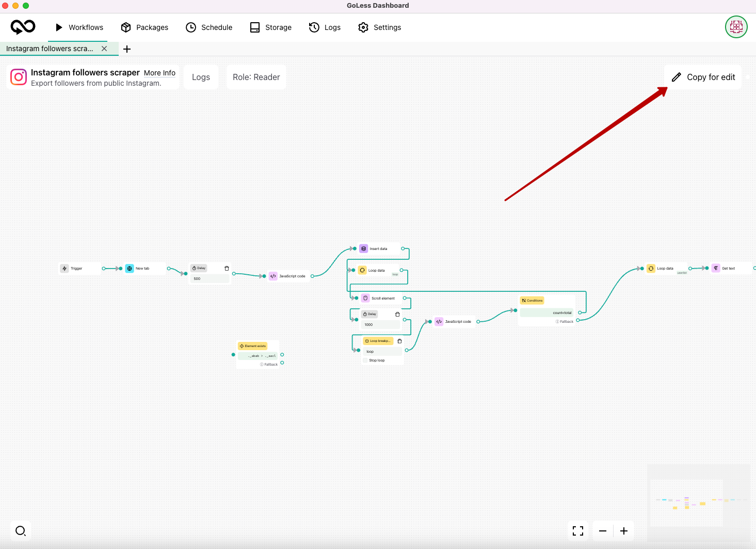Screen dimensions: 756x549
Task: Toggle the Stop loop checkbox
Action: point(365,360)
